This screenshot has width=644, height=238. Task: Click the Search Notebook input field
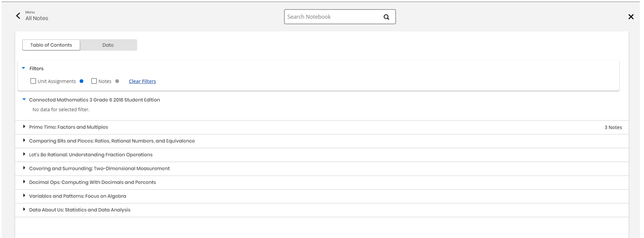(333, 17)
